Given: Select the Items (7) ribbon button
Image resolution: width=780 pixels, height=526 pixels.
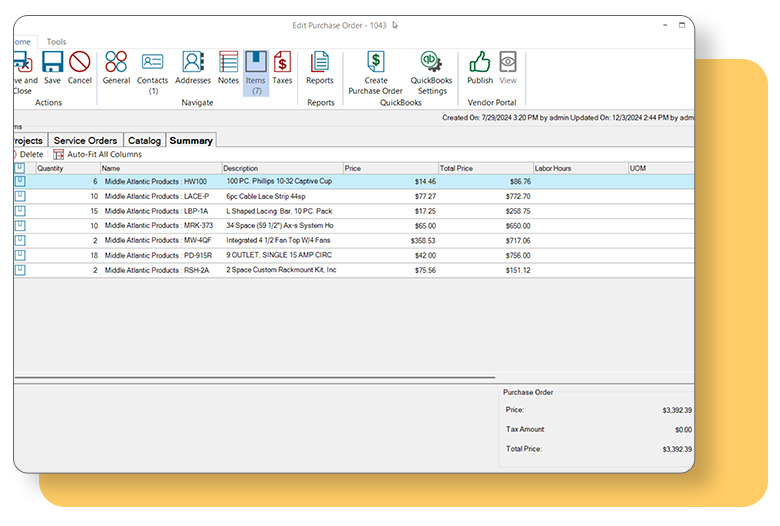Looking at the screenshot, I should coord(256,73).
